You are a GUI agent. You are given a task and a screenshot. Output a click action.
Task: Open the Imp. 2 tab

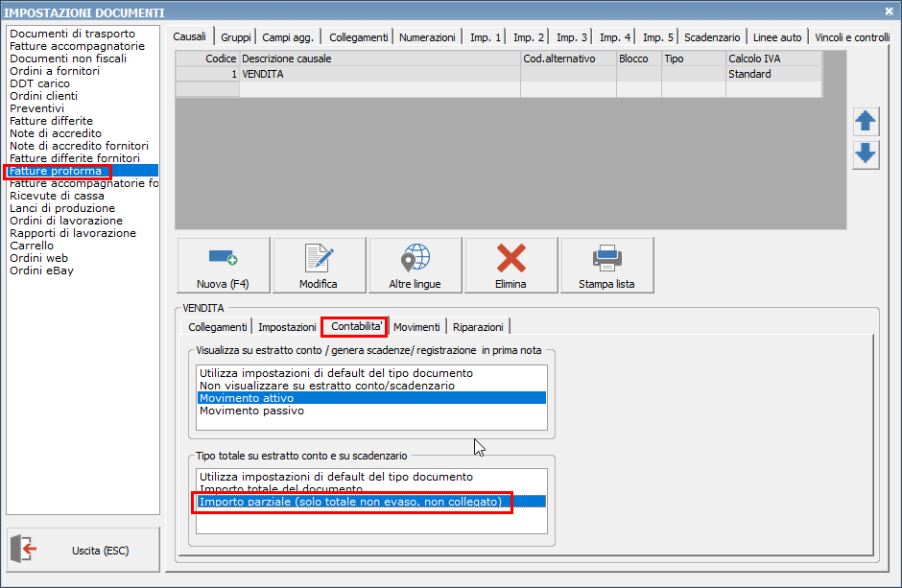(x=528, y=37)
